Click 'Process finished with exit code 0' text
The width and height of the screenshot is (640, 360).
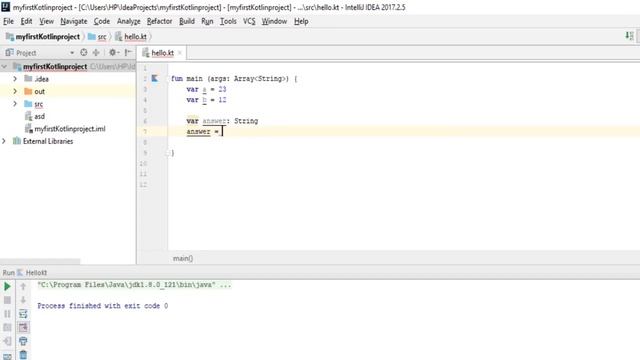tap(102, 305)
